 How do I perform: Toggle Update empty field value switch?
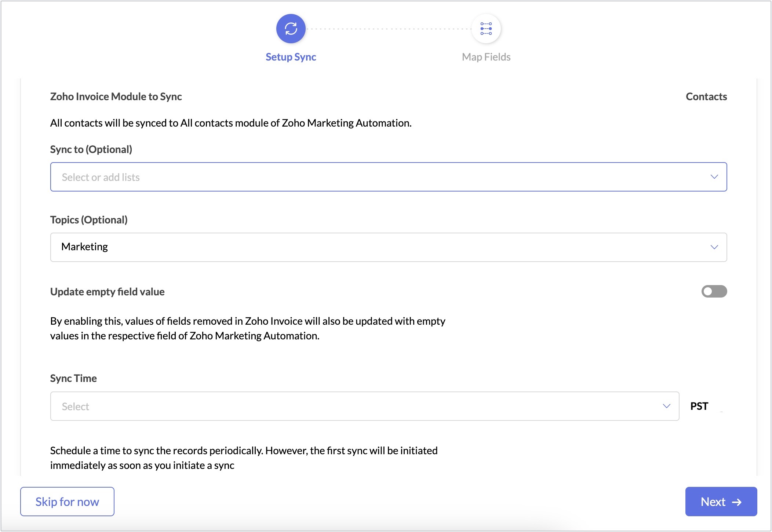pyautogui.click(x=714, y=291)
